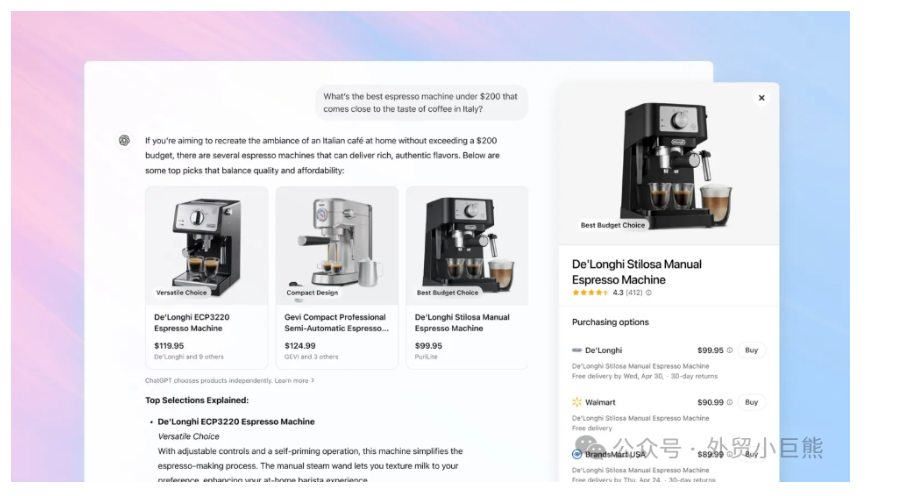
Task: Click the Compact Design badge
Action: 312,292
